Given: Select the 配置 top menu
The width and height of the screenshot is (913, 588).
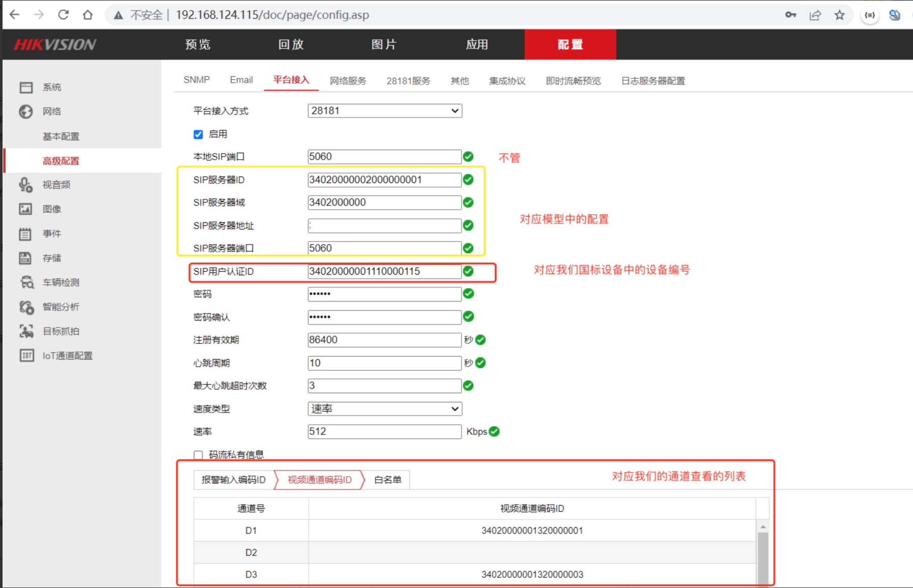Looking at the screenshot, I should coord(570,44).
